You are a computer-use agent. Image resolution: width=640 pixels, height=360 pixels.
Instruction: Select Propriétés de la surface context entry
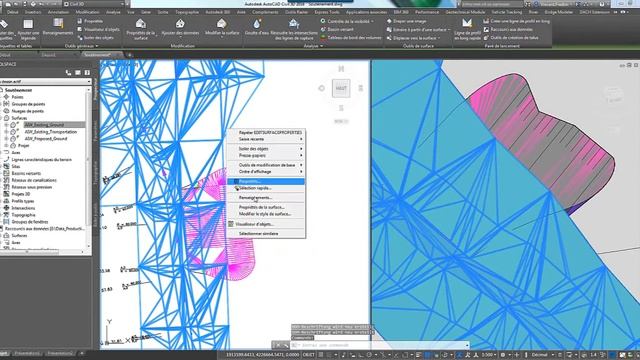[x=266, y=207]
